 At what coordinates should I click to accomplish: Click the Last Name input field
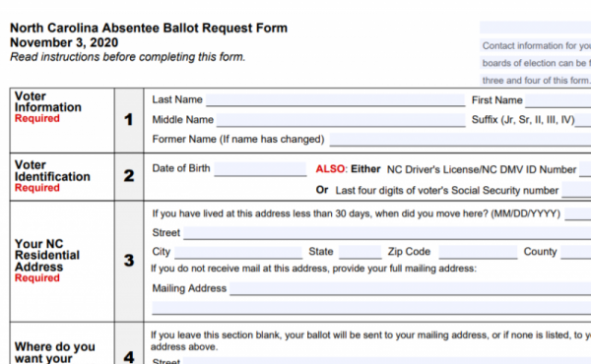[x=336, y=100]
